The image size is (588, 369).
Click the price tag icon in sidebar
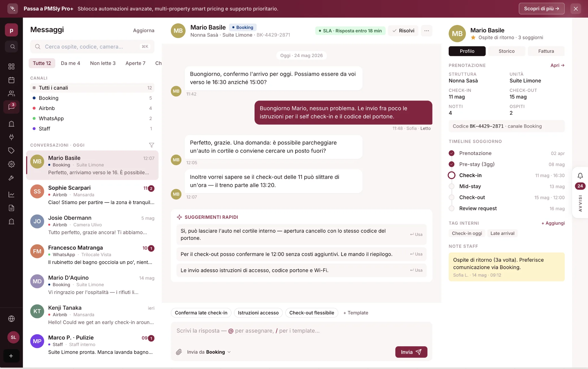point(11,151)
